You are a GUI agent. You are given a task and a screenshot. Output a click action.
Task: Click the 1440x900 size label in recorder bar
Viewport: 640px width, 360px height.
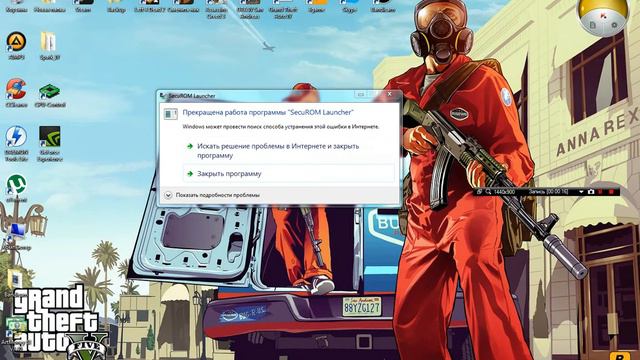(504, 191)
